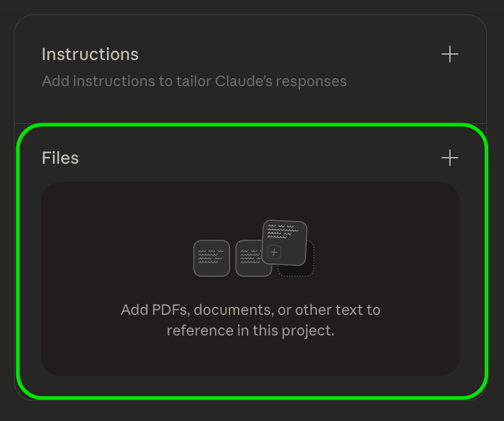Select the Instructions heading

tap(90, 55)
